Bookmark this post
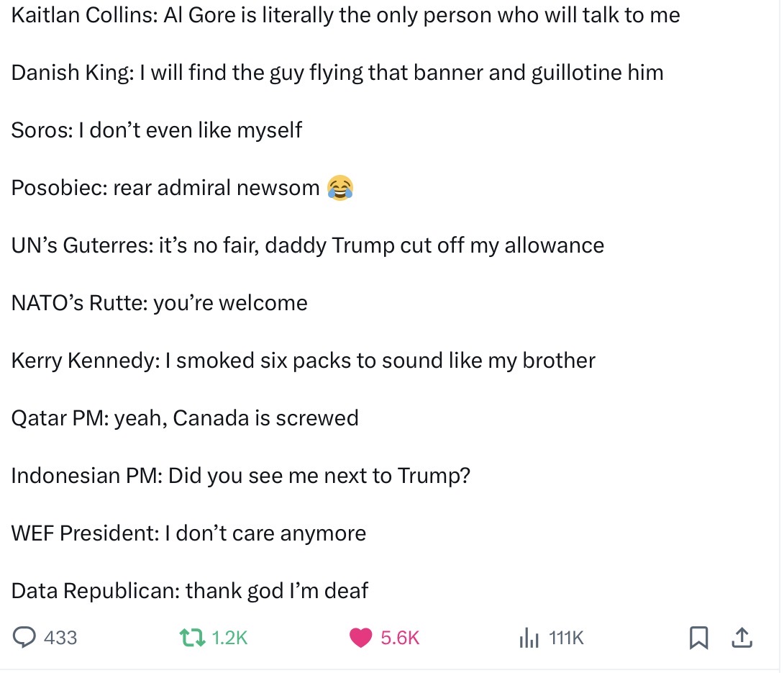This screenshot has width=784, height=673. 697,638
